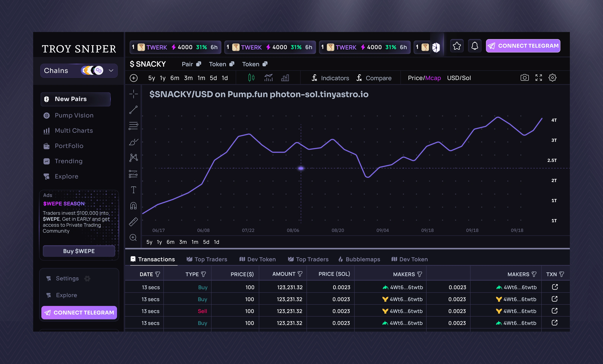The height and width of the screenshot is (364, 603).
Task: Filter by AMOUNT column funnel
Action: tap(300, 274)
